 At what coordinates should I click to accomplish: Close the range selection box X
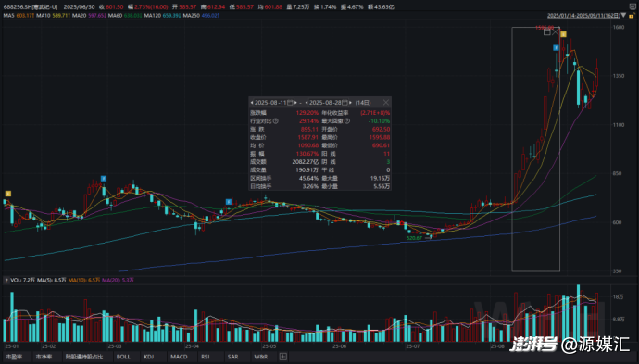click(x=555, y=31)
